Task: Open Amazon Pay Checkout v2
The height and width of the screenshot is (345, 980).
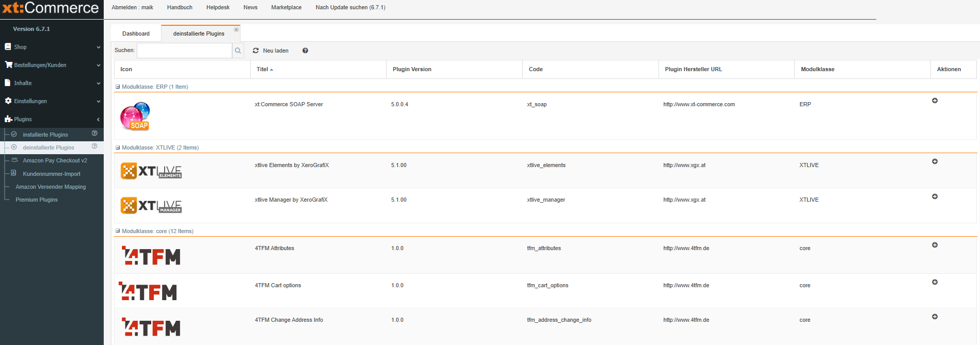Action: click(55, 160)
